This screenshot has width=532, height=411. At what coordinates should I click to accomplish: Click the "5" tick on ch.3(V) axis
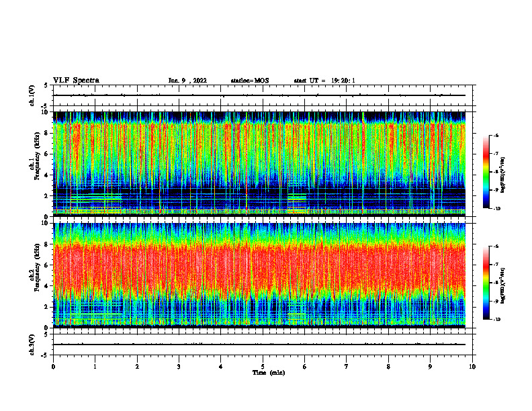[46, 334]
